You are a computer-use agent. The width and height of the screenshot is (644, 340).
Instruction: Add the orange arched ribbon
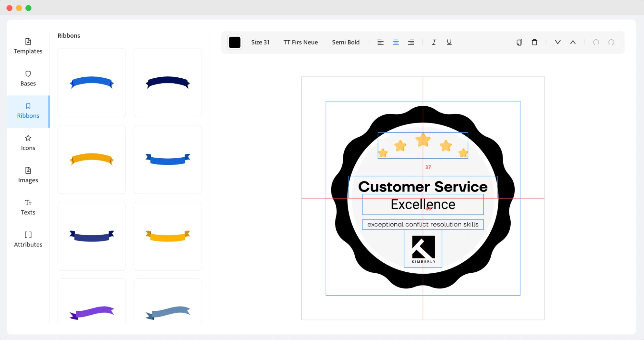click(x=92, y=160)
